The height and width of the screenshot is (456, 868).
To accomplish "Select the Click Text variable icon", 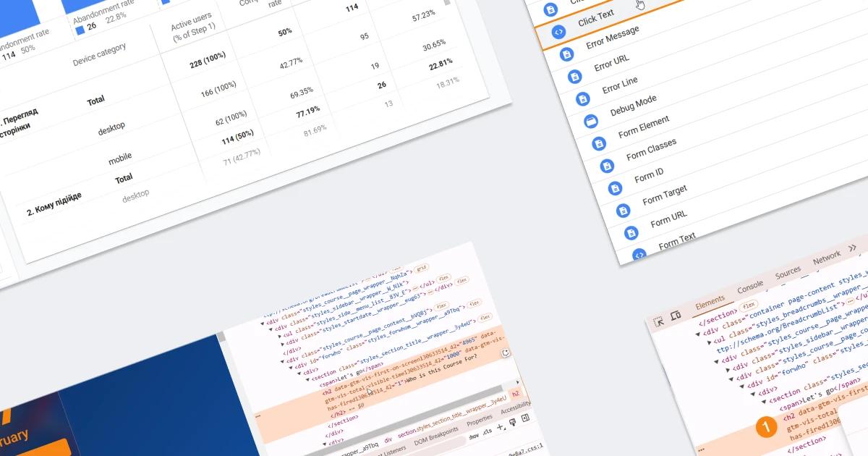I will (558, 32).
